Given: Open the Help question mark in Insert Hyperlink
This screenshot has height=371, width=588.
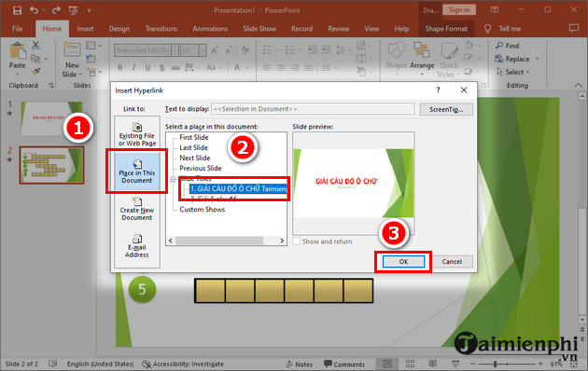Looking at the screenshot, I should (x=438, y=90).
